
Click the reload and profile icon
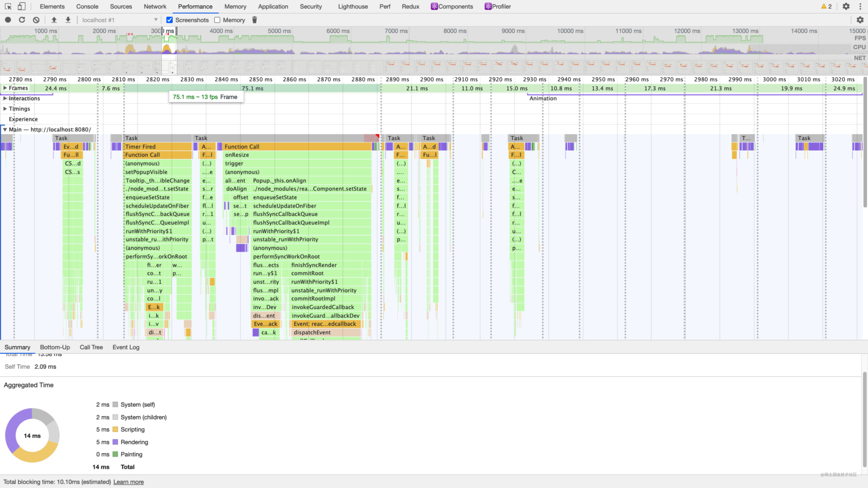point(22,20)
